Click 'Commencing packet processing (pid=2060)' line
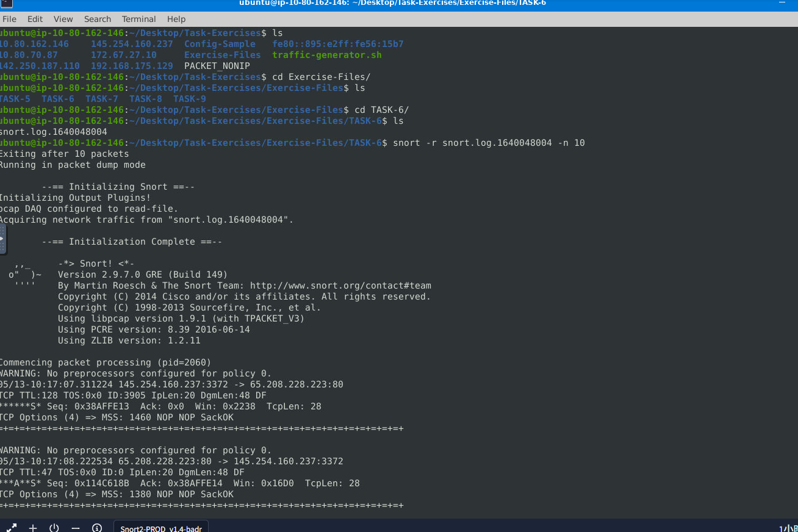 (x=106, y=362)
